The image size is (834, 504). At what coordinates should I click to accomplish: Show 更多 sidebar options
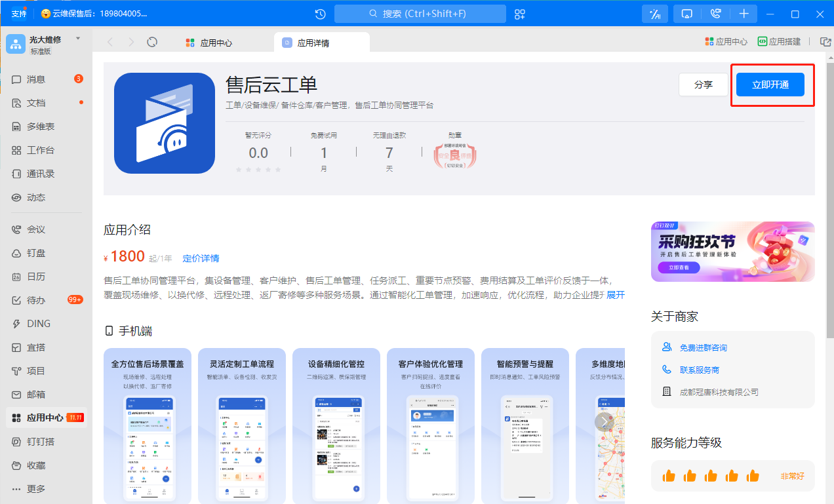point(46,489)
